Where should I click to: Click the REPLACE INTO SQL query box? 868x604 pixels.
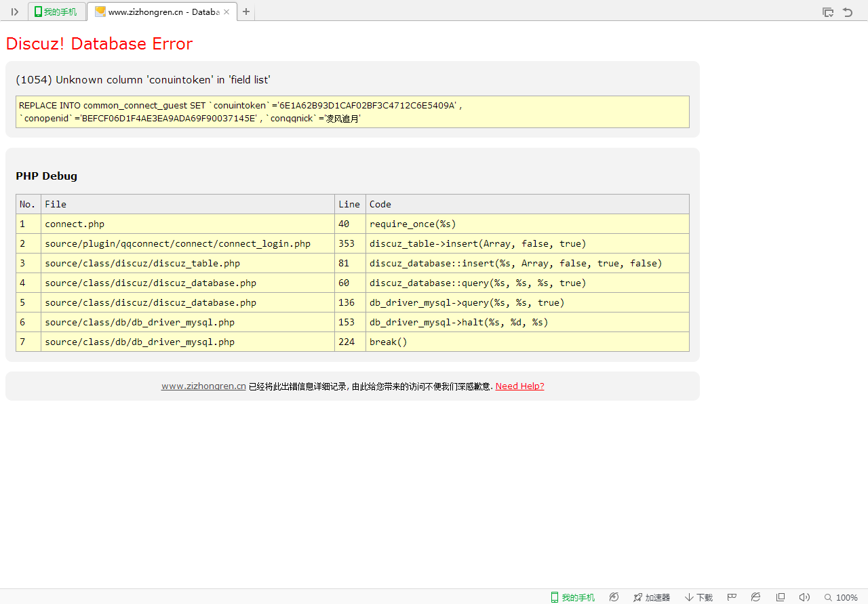click(352, 112)
